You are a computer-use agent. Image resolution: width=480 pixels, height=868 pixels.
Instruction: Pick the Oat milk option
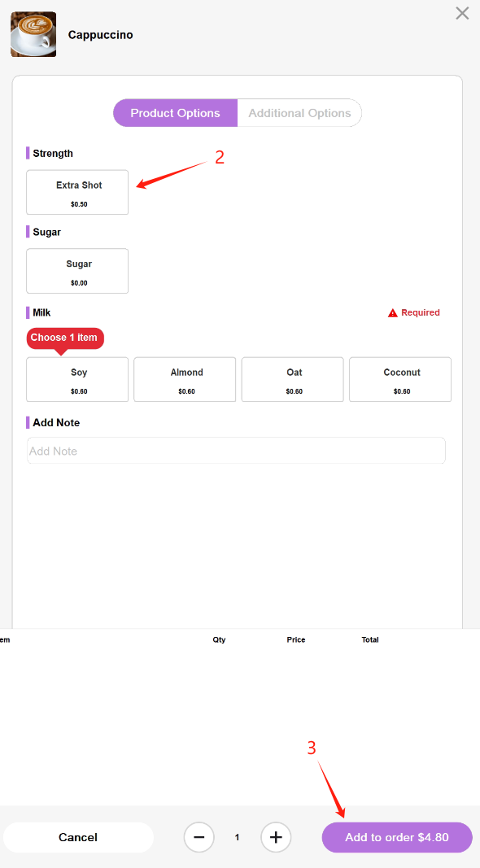[292, 379]
